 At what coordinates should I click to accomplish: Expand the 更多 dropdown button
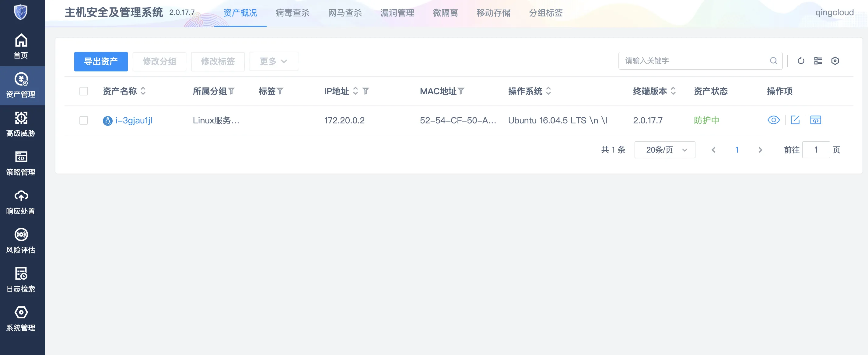(273, 62)
